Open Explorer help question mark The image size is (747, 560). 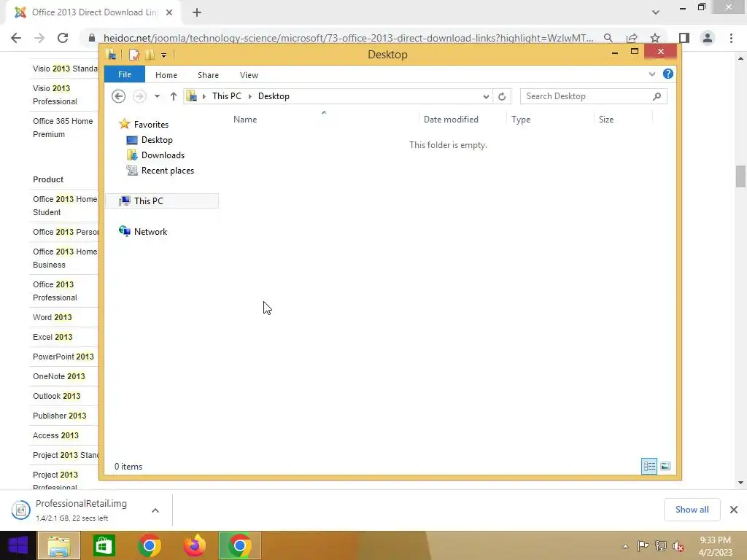click(668, 74)
